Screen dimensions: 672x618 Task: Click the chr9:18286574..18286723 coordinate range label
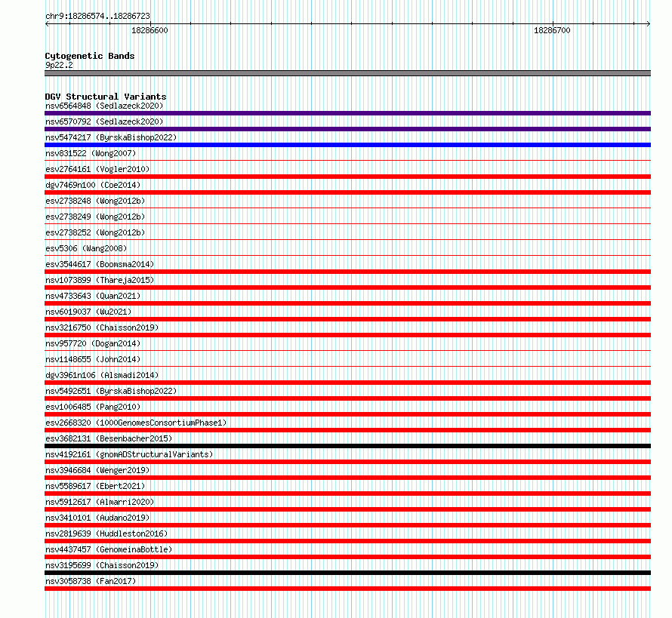[97, 17]
